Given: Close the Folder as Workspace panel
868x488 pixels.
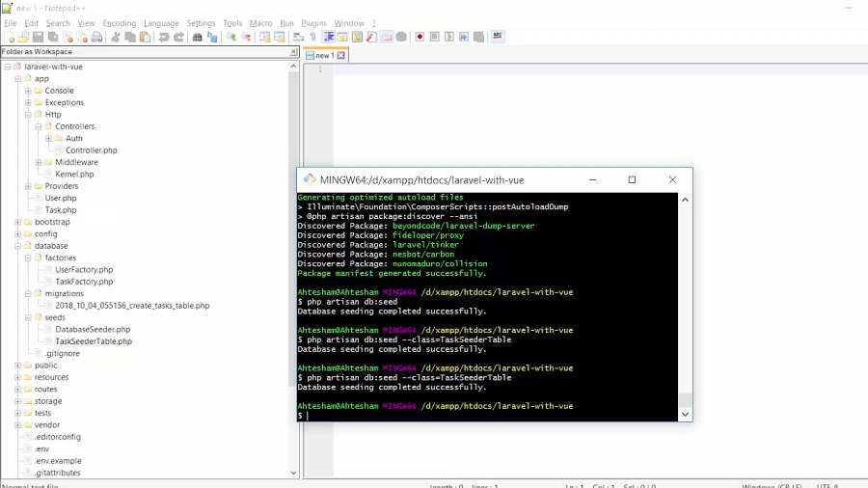Looking at the screenshot, I should coord(293,52).
